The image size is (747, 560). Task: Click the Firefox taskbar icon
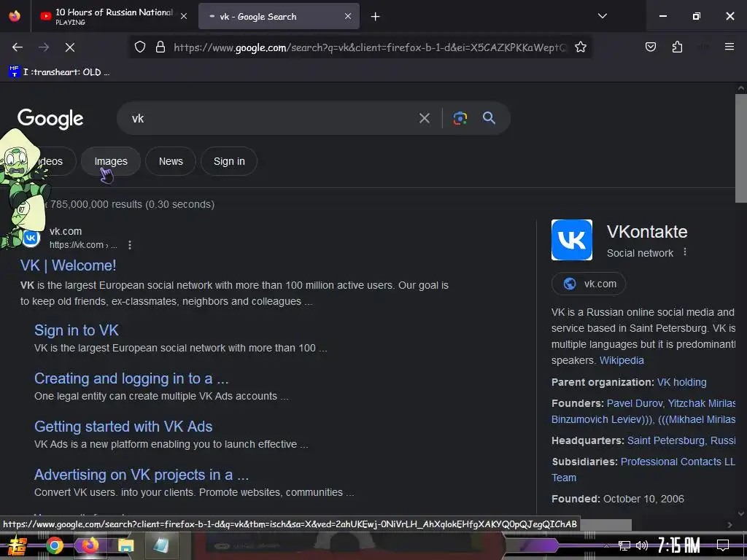click(x=90, y=545)
